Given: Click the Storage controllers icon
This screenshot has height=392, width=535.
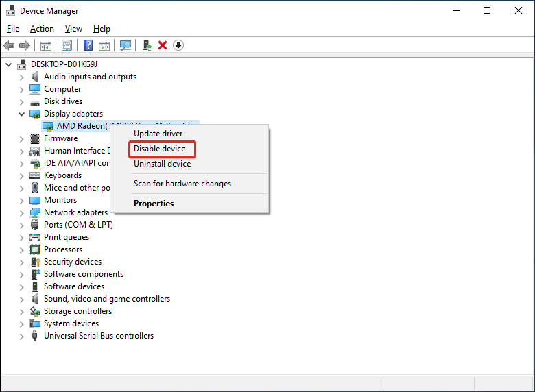Looking at the screenshot, I should tap(35, 311).
